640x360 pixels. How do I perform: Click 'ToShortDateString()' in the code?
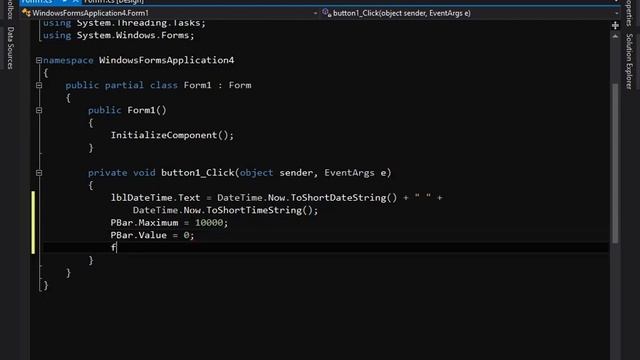click(x=344, y=198)
